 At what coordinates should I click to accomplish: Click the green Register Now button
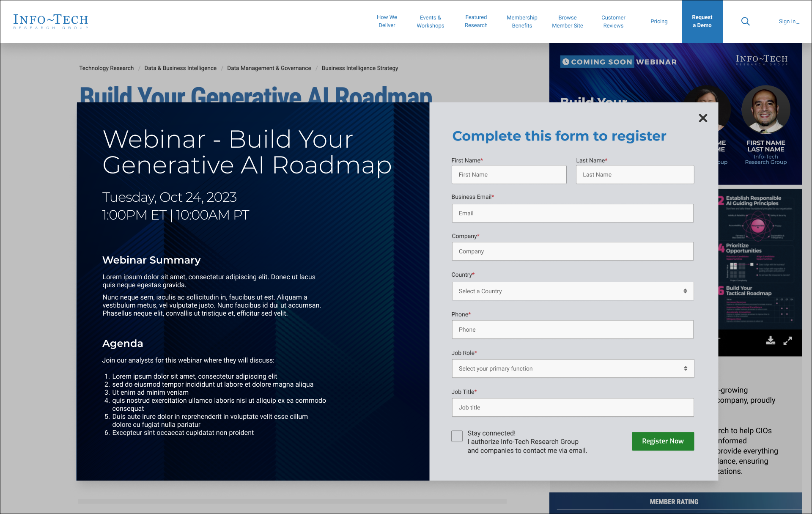tap(663, 441)
